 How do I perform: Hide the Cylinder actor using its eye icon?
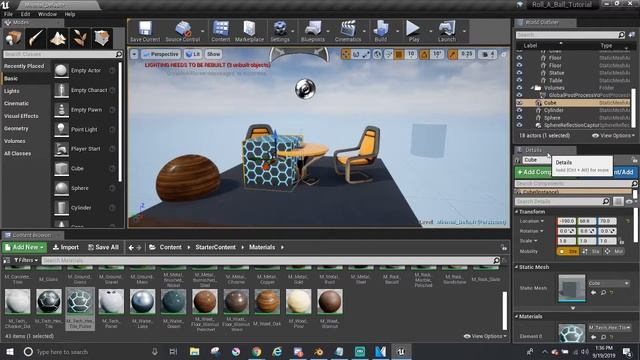(519, 110)
